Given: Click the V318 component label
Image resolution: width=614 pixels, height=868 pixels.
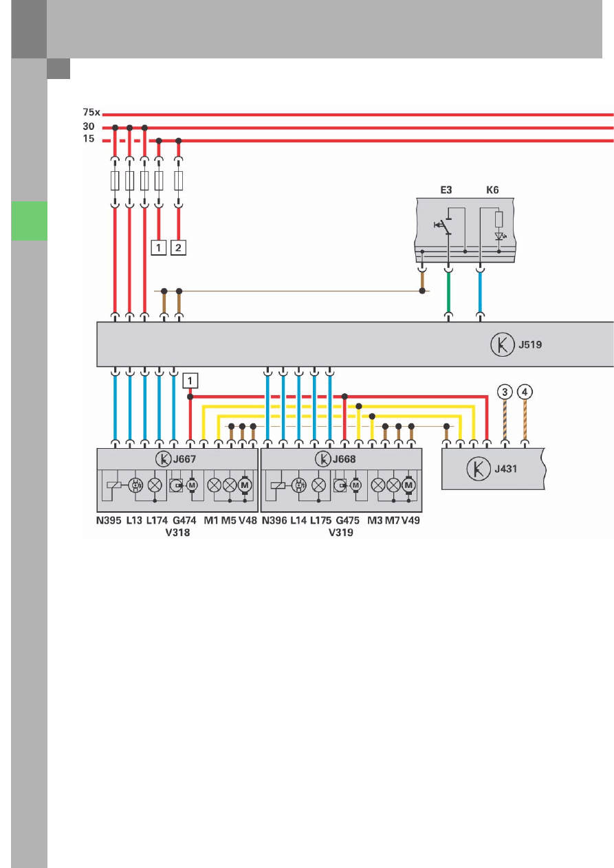Looking at the screenshot, I should (178, 533).
